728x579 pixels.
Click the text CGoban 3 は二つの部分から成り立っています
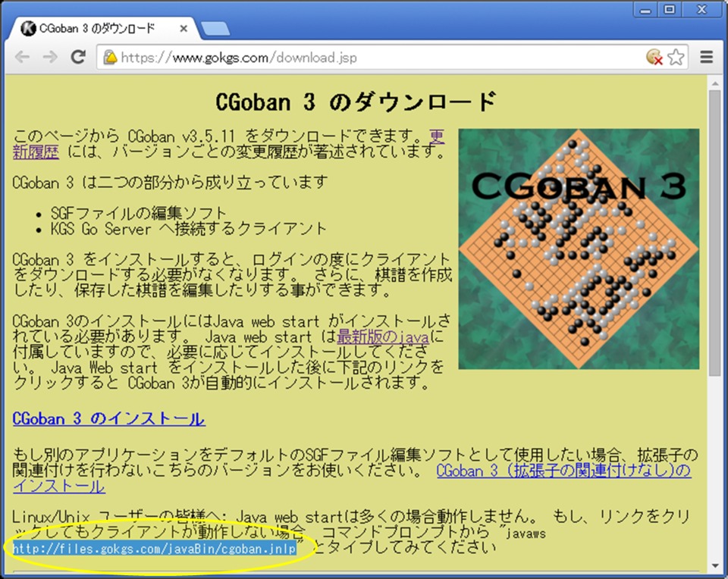click(x=170, y=183)
